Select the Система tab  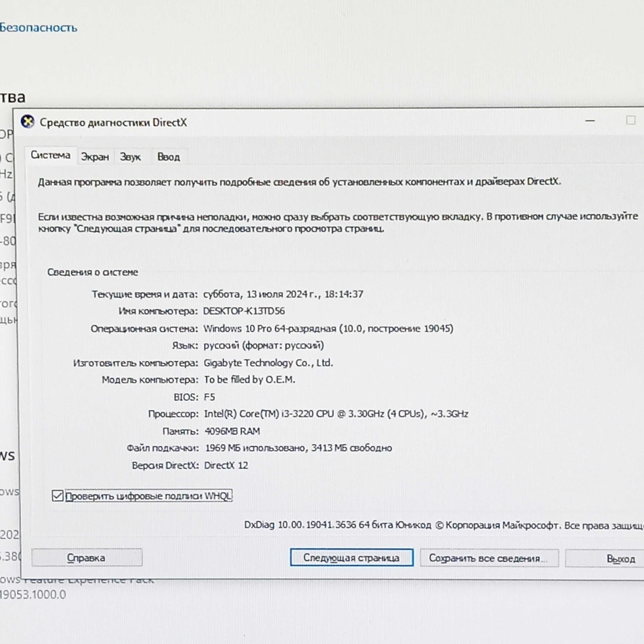(x=51, y=155)
